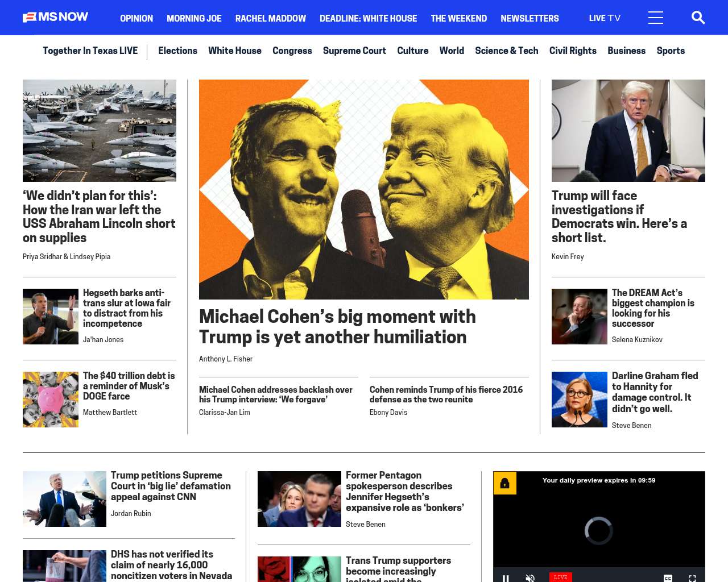Unmute the live video player
Viewport: 728px width, 582px height.
(530, 577)
